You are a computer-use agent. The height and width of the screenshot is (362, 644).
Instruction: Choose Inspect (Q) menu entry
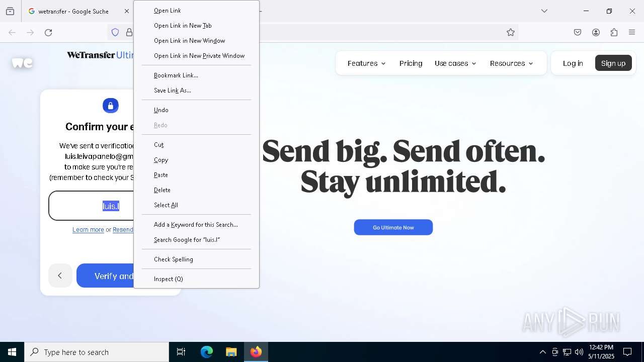pos(196,279)
